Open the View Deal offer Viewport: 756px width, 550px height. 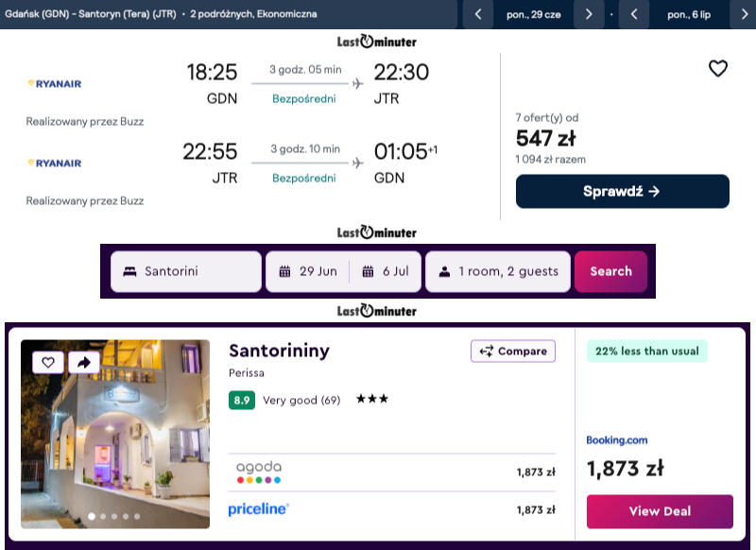660,511
